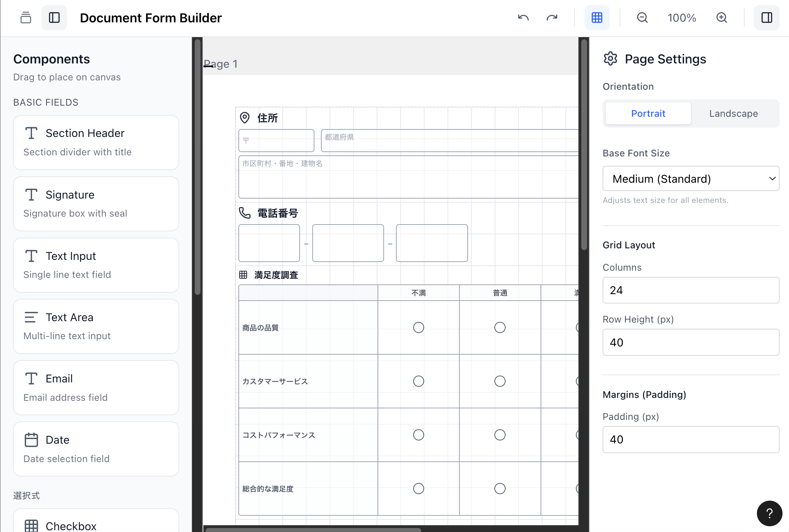This screenshot has width=789, height=532.
Task: Click the Row Height input field
Action: (691, 342)
